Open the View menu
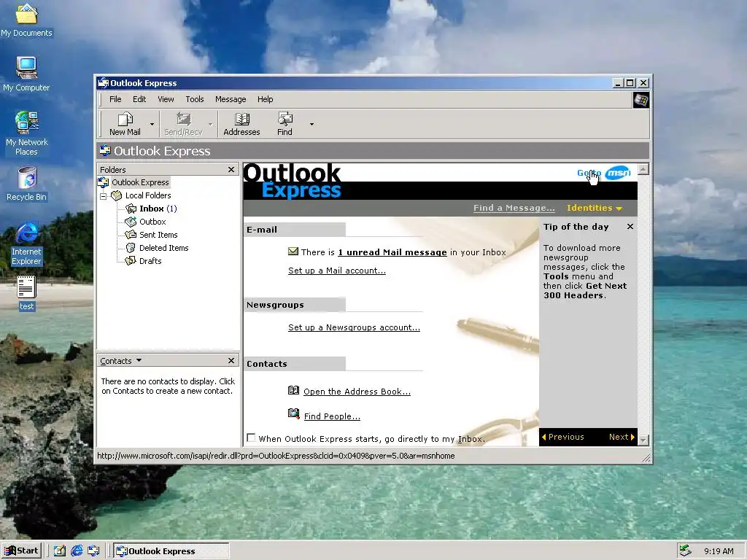 (x=166, y=99)
